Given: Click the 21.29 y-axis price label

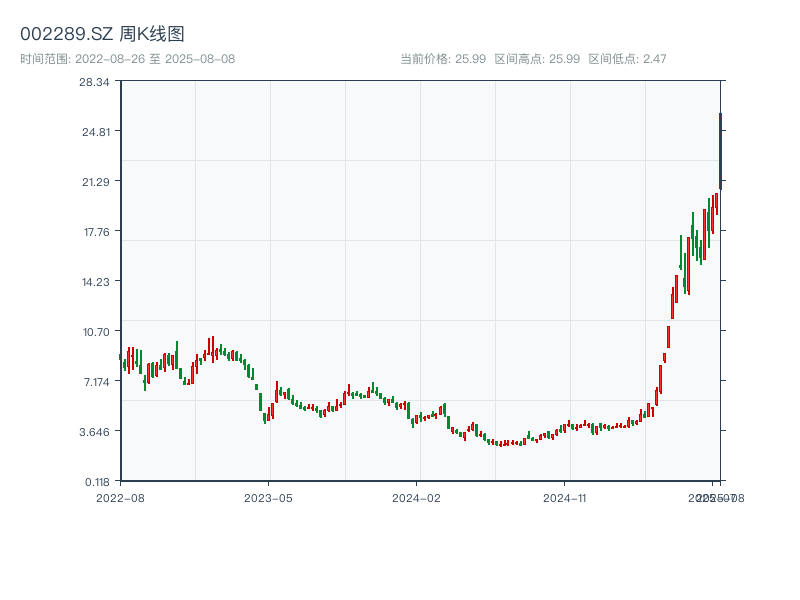Looking at the screenshot, I should (94, 182).
